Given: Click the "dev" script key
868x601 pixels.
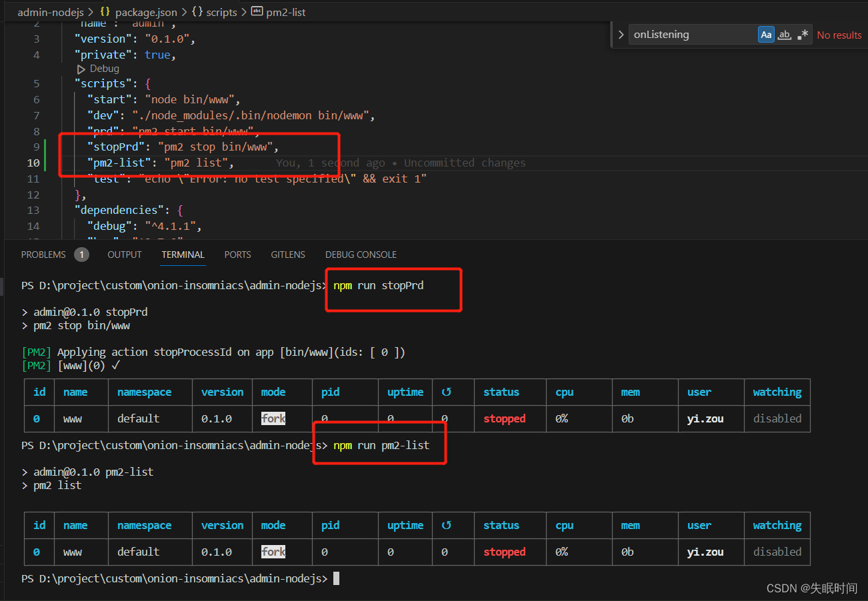Looking at the screenshot, I should 104,116.
